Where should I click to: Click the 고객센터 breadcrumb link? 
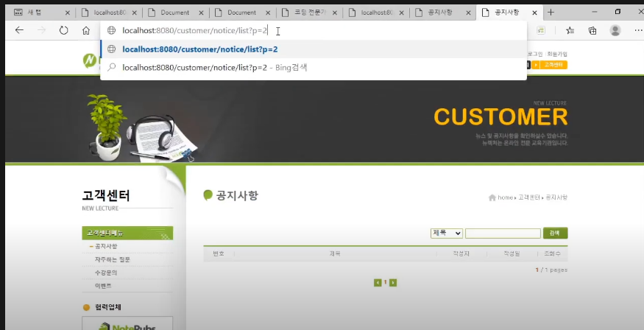pos(528,197)
